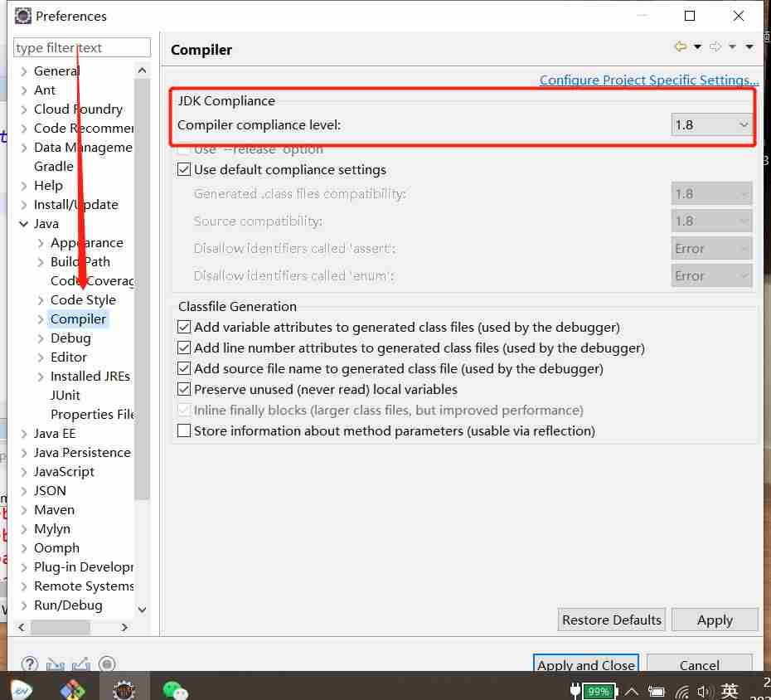
Task: Click the Cancel button
Action: pos(699,664)
